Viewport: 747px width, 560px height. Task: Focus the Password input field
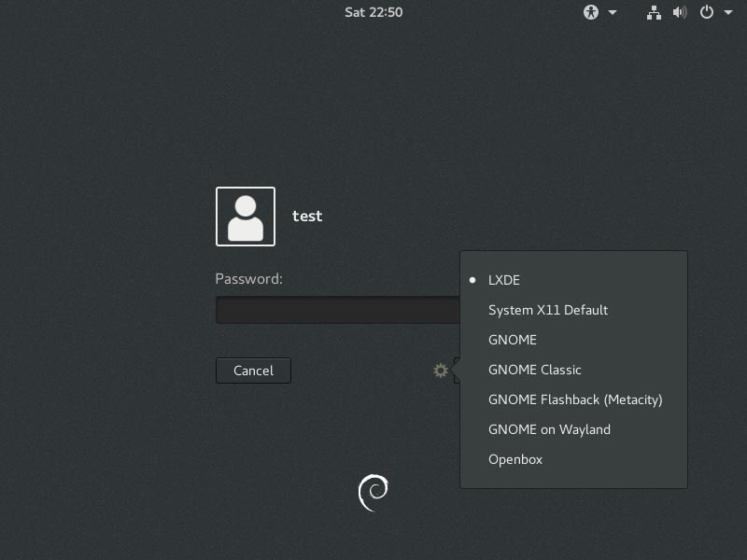[338, 310]
